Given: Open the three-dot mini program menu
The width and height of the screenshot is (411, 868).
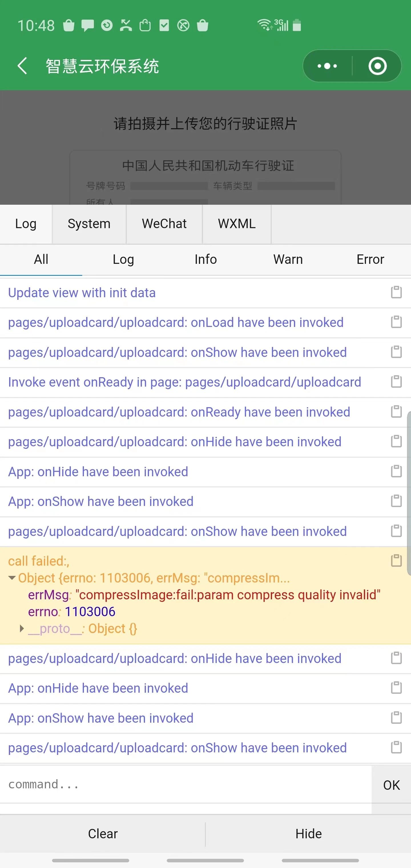Looking at the screenshot, I should [327, 66].
